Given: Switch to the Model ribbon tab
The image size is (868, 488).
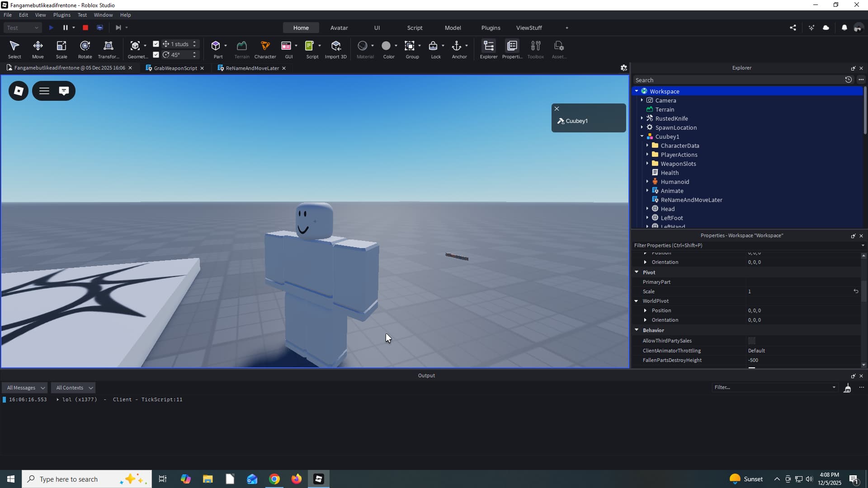Looking at the screenshot, I should pos(453,28).
